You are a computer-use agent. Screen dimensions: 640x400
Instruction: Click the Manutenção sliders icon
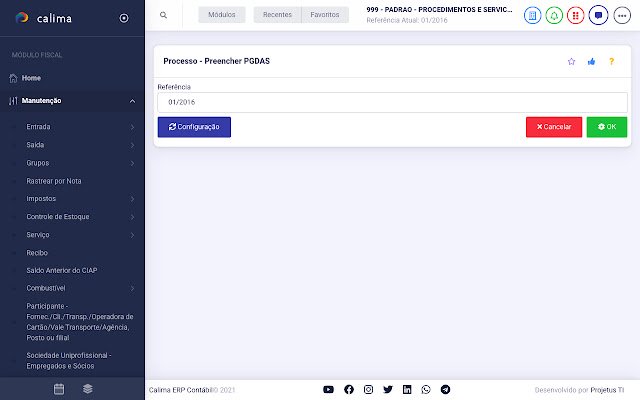point(13,101)
